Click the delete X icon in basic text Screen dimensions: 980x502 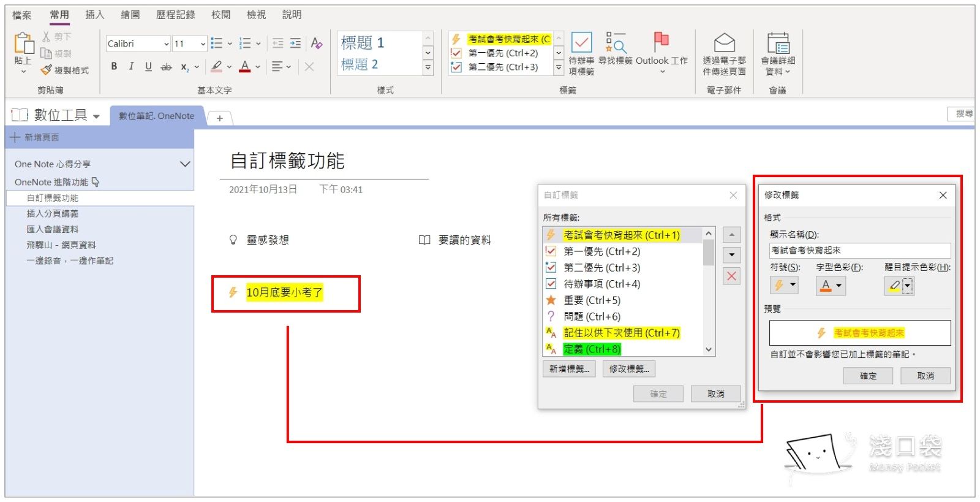(x=309, y=66)
